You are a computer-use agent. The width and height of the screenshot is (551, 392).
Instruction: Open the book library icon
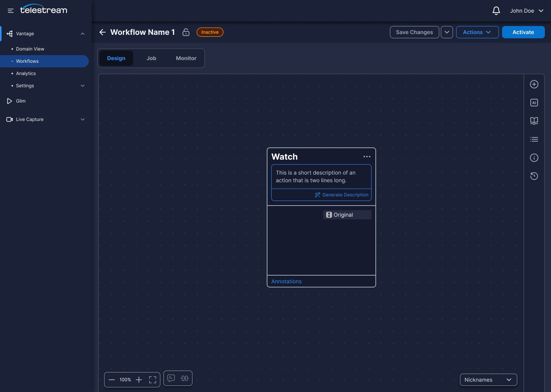click(534, 121)
